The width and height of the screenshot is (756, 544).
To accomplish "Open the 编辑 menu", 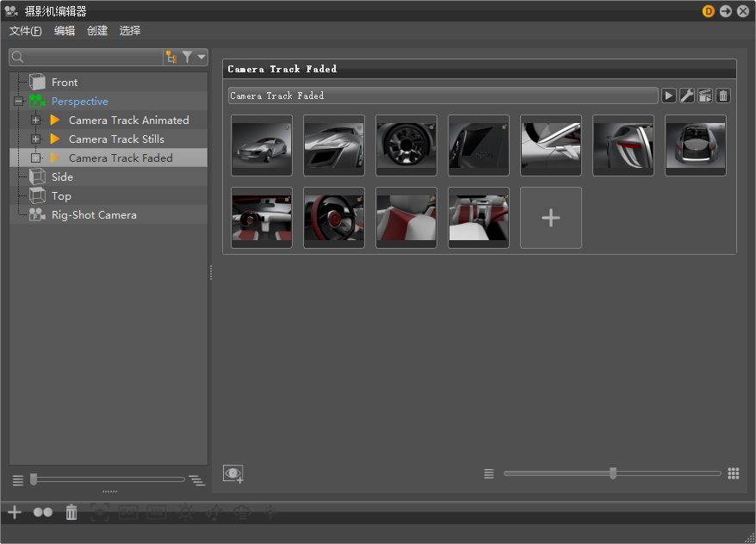I will click(x=65, y=31).
